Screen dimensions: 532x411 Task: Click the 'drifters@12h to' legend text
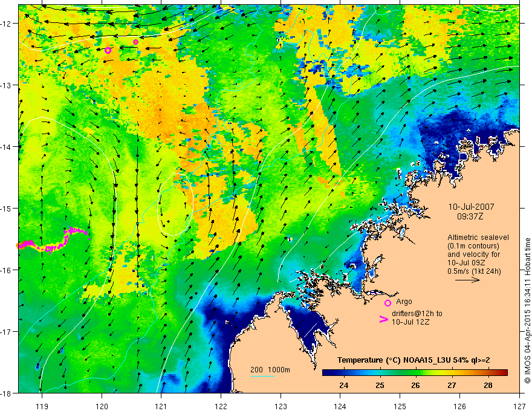pos(417,313)
